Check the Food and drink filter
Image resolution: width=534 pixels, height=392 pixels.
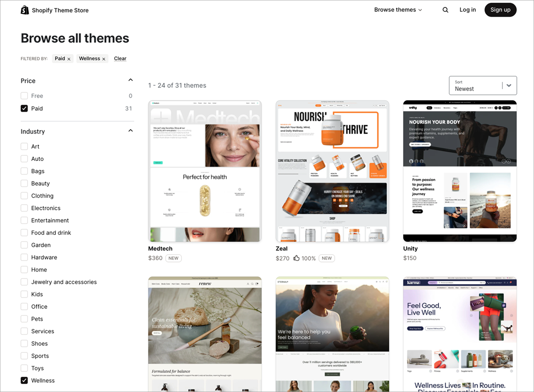24,233
